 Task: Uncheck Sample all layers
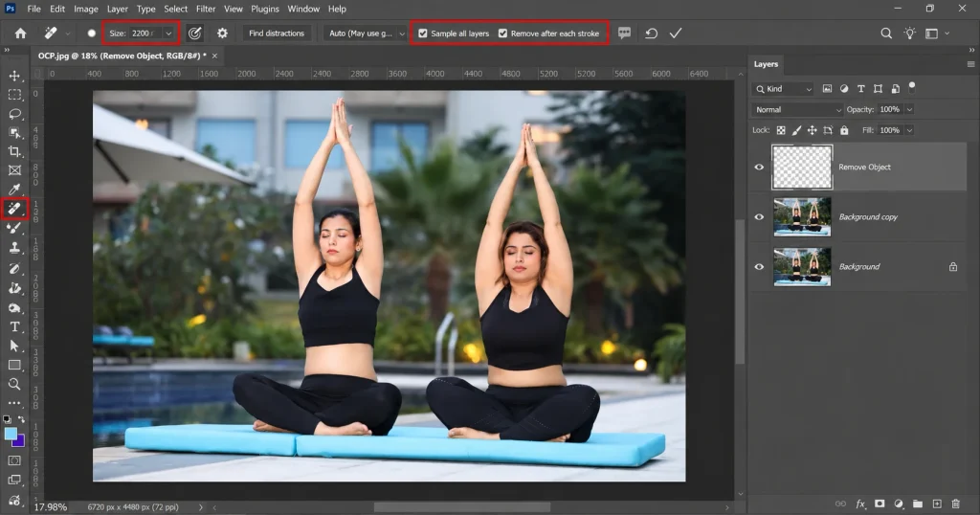pos(423,34)
